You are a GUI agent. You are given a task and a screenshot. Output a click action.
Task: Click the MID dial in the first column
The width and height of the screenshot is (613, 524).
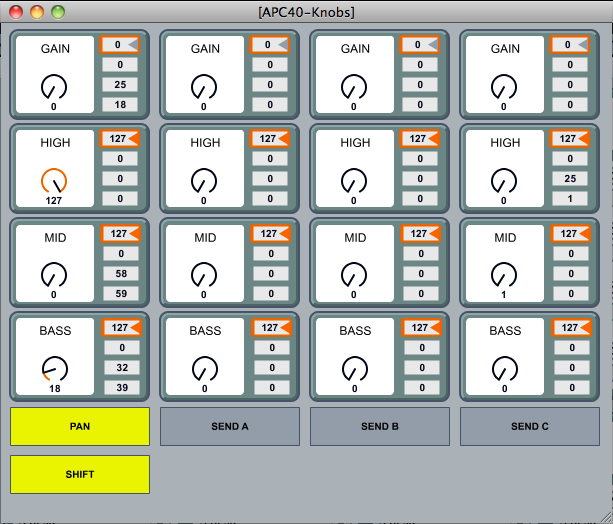coord(54,275)
